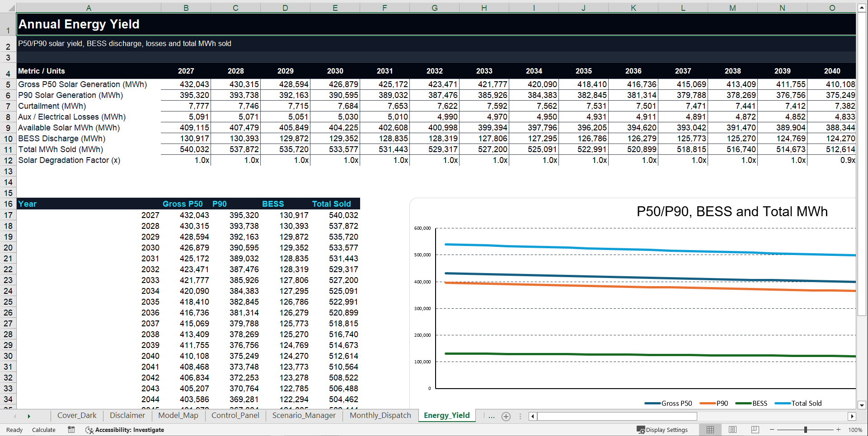
Task: Click the vertical scrollbar up arrow
Action: pos(862,8)
